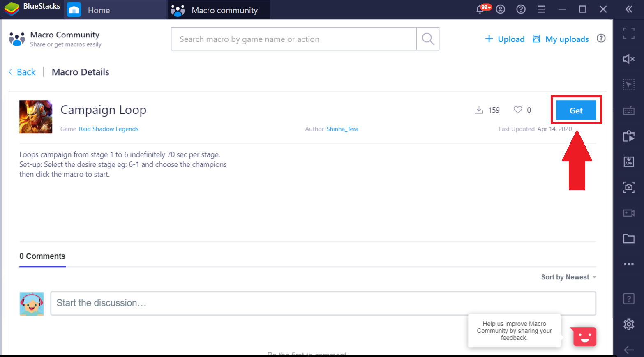Open the sidebar settings gear
This screenshot has width=644, height=357.
pyautogui.click(x=628, y=324)
